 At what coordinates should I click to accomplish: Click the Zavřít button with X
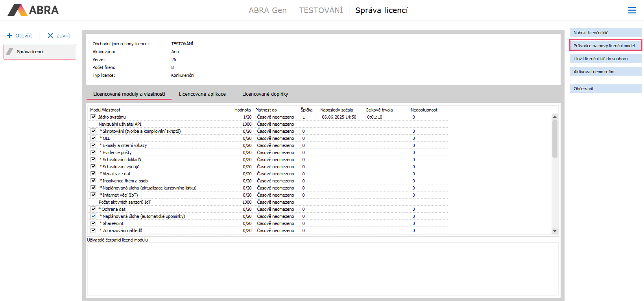[x=59, y=35]
